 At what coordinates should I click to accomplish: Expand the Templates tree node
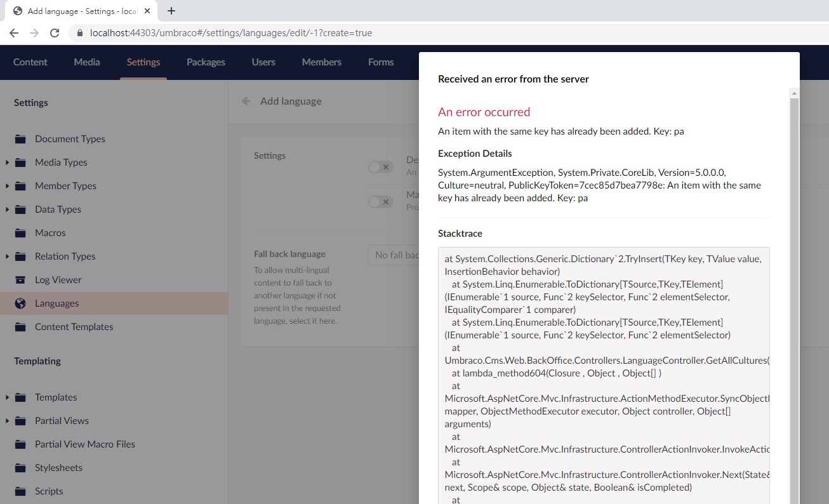click(x=7, y=397)
